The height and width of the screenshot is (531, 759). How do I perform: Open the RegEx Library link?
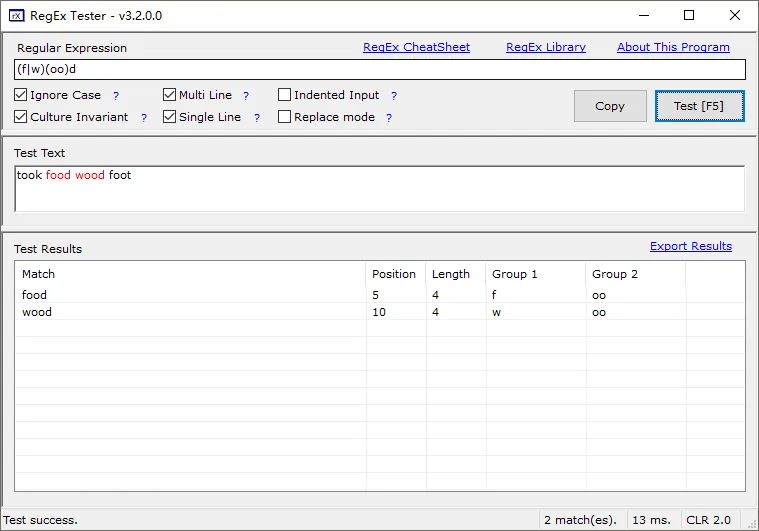coord(546,47)
